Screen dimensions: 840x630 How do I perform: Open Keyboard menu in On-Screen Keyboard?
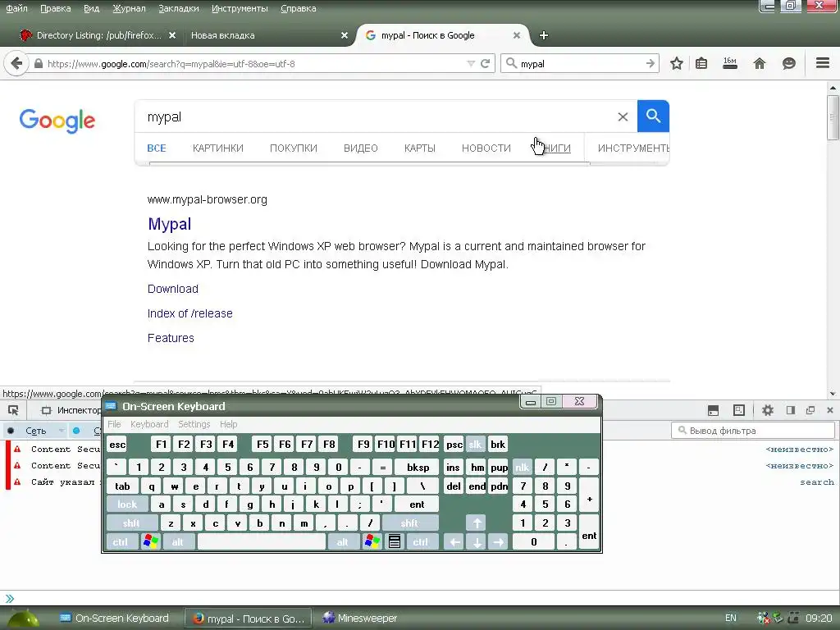click(149, 424)
